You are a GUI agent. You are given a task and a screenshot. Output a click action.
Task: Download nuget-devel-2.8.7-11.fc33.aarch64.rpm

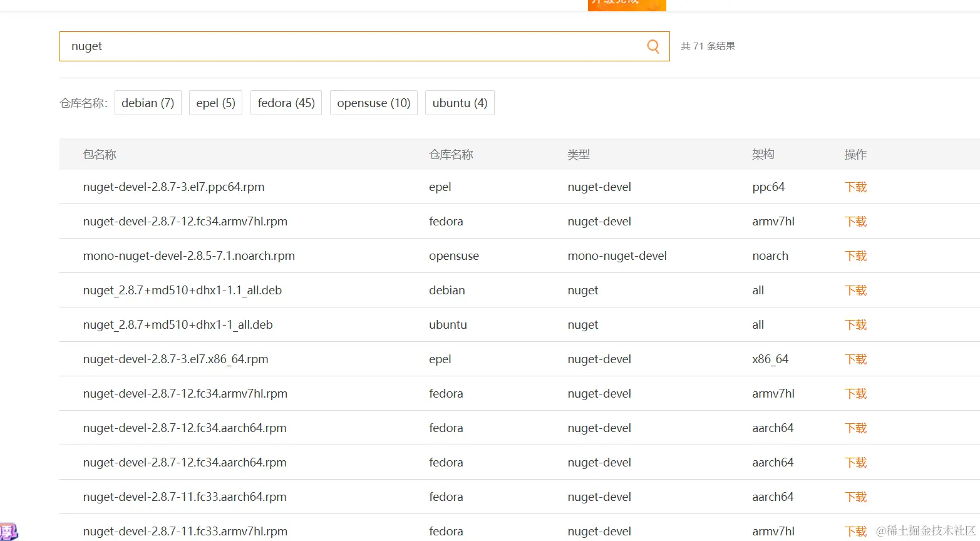[x=855, y=497]
